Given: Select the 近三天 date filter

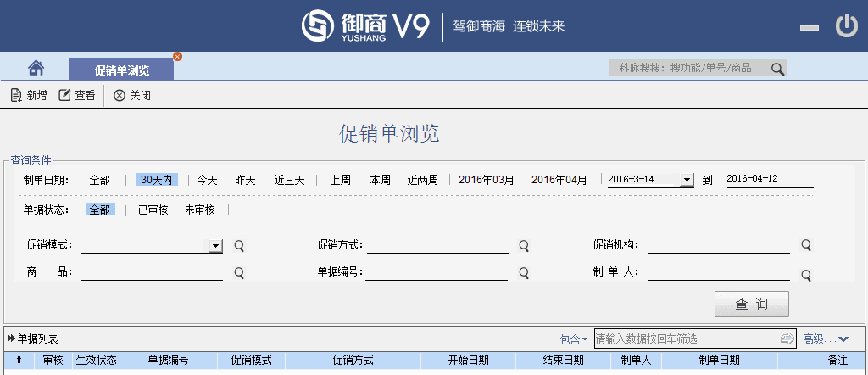Looking at the screenshot, I should (290, 180).
